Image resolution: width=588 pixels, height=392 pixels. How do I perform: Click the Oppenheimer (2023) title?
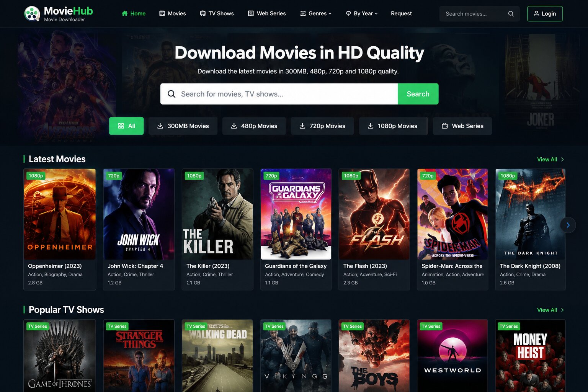click(55, 266)
